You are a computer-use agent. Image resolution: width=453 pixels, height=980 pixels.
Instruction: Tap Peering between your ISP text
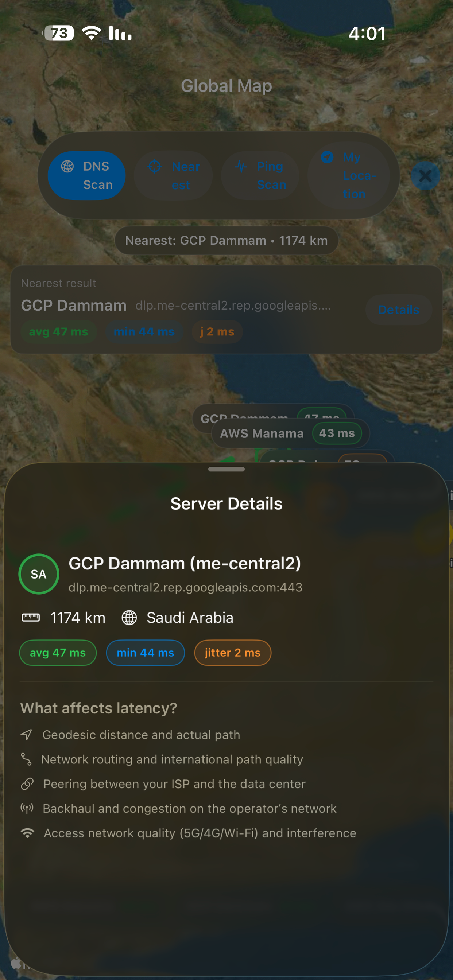(175, 784)
